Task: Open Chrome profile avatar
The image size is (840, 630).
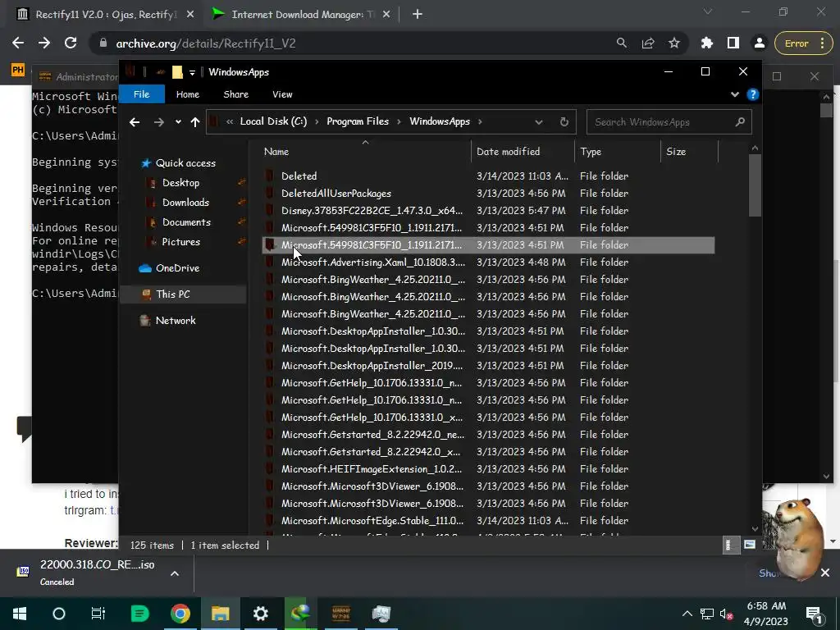Action: 759,43
